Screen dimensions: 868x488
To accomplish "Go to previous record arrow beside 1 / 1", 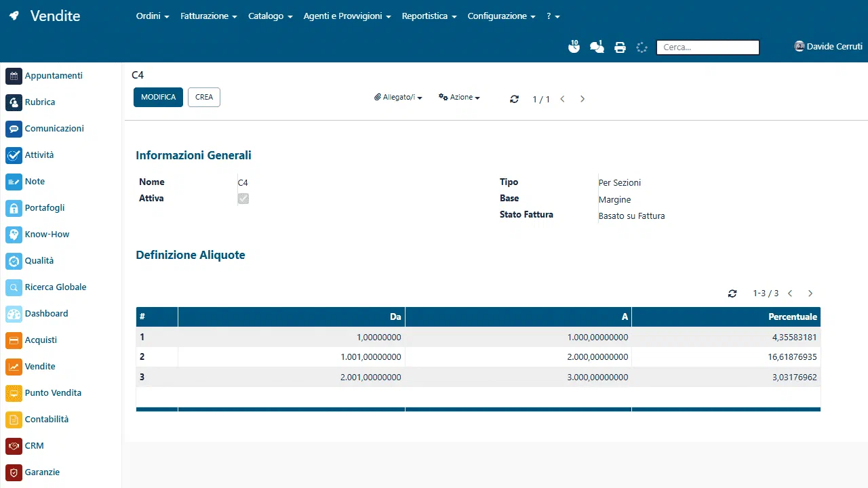I will tap(562, 99).
